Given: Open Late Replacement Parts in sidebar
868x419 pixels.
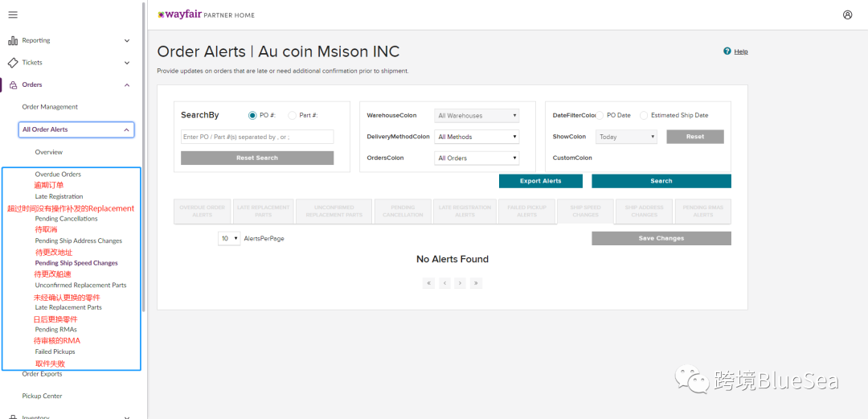Looking at the screenshot, I should click(x=68, y=307).
